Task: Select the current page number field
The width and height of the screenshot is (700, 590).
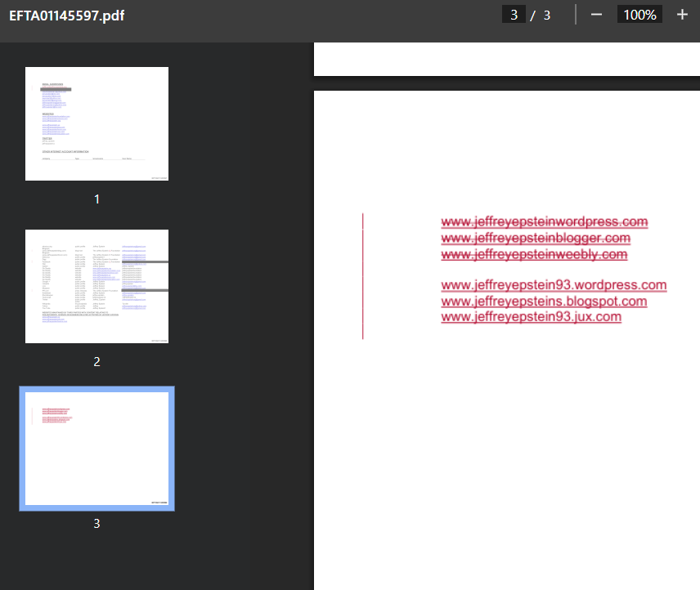Action: [x=514, y=15]
